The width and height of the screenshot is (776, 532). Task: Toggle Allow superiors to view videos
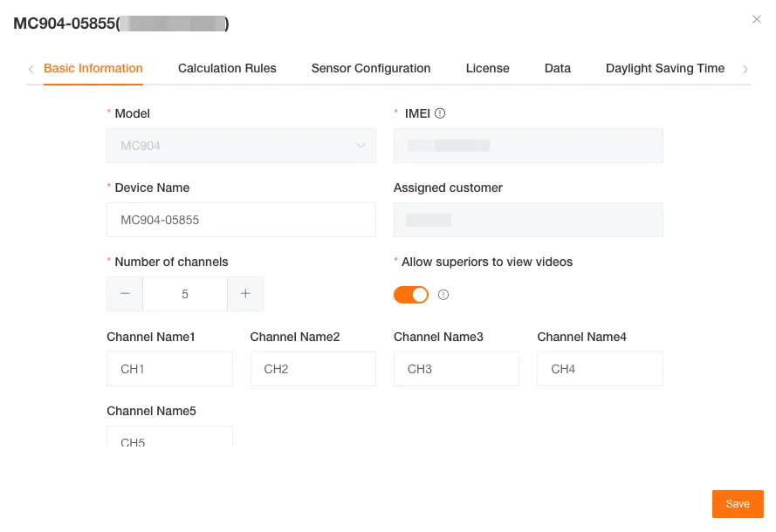coord(411,295)
